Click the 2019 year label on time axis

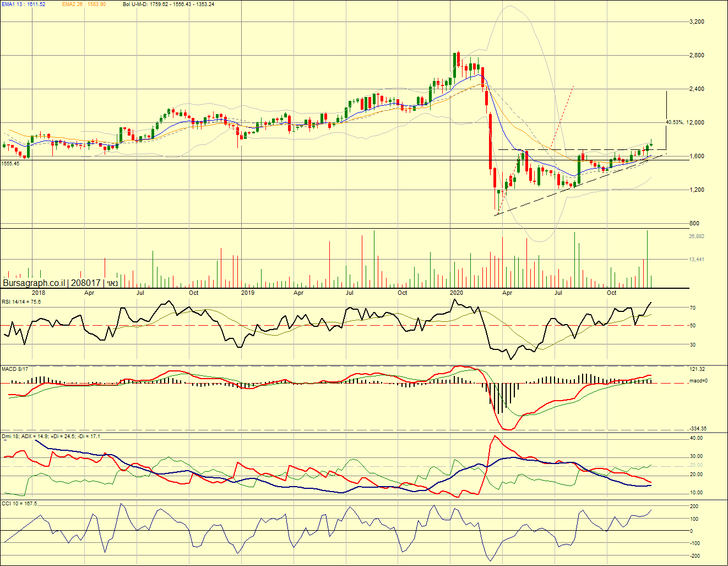pyautogui.click(x=248, y=293)
